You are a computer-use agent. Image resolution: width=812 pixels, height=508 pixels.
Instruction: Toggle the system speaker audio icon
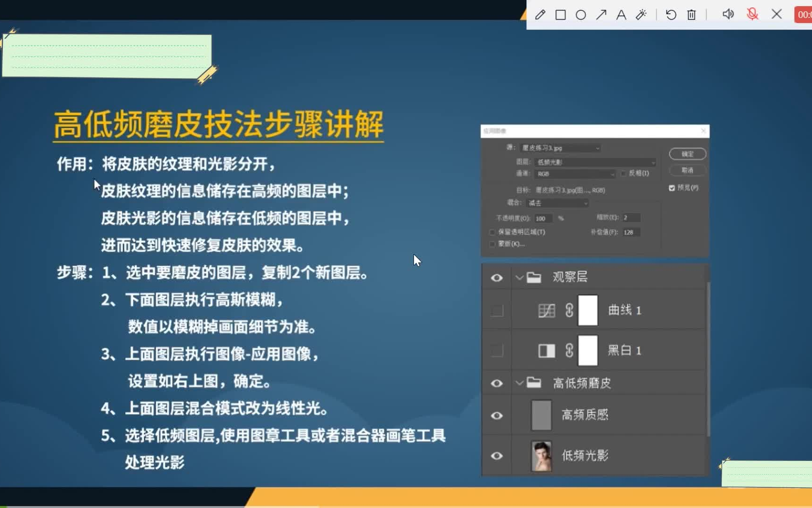tap(728, 14)
